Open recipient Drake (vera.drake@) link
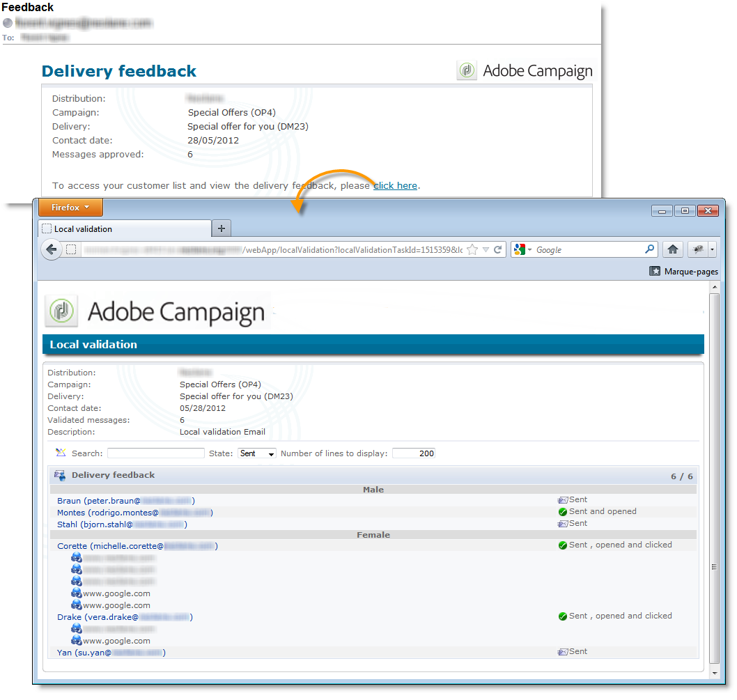Screen dimensions: 737x700 coord(125,617)
